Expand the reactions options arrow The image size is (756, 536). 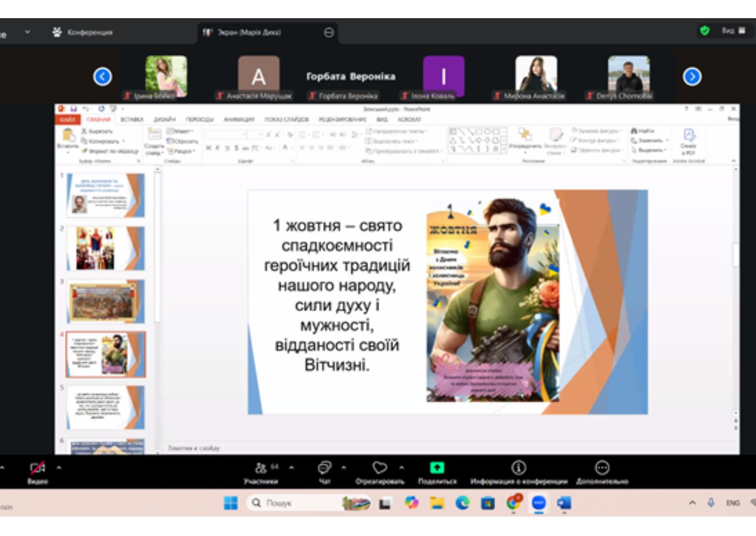(402, 468)
